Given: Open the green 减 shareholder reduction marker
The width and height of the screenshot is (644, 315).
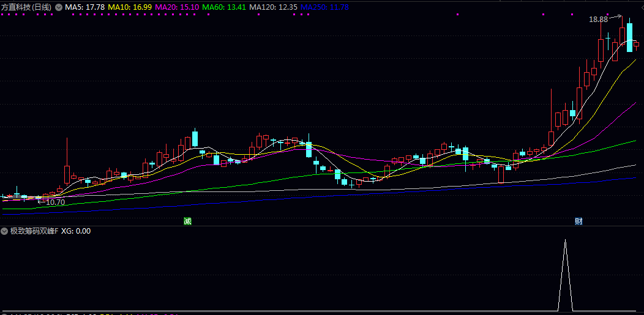Looking at the screenshot, I should pyautogui.click(x=187, y=221).
